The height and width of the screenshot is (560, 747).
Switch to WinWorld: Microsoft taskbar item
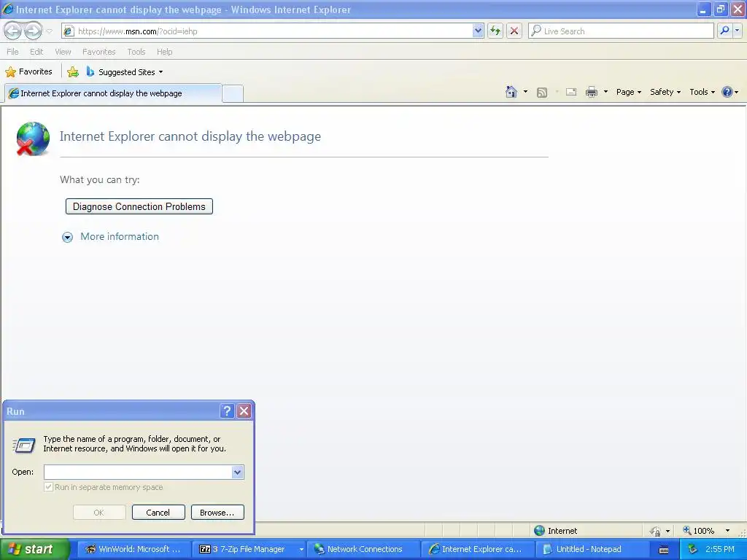click(x=133, y=549)
